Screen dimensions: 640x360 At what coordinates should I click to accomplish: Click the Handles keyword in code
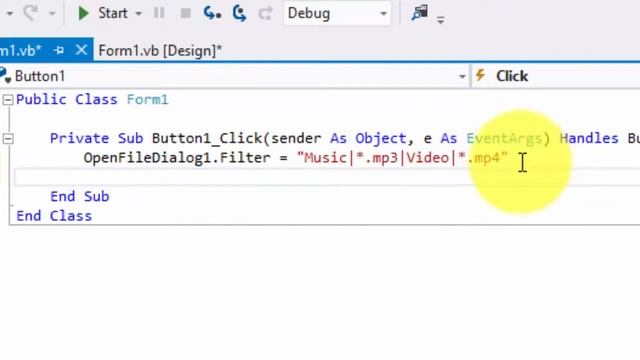click(x=589, y=138)
